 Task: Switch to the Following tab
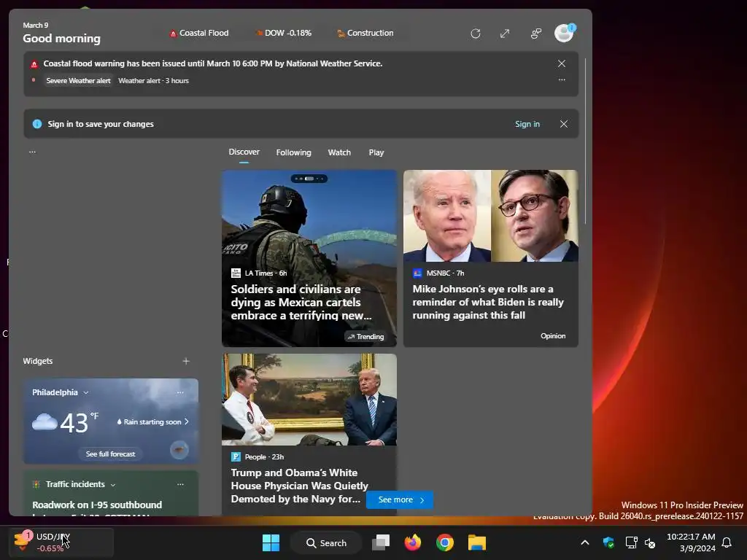point(293,152)
